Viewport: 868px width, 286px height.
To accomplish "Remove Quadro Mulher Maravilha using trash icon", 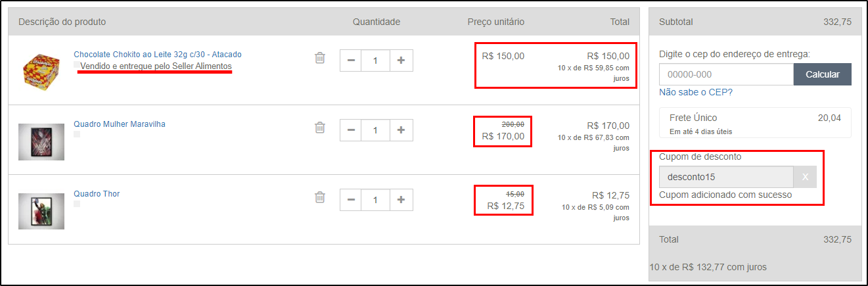I will pyautogui.click(x=320, y=128).
